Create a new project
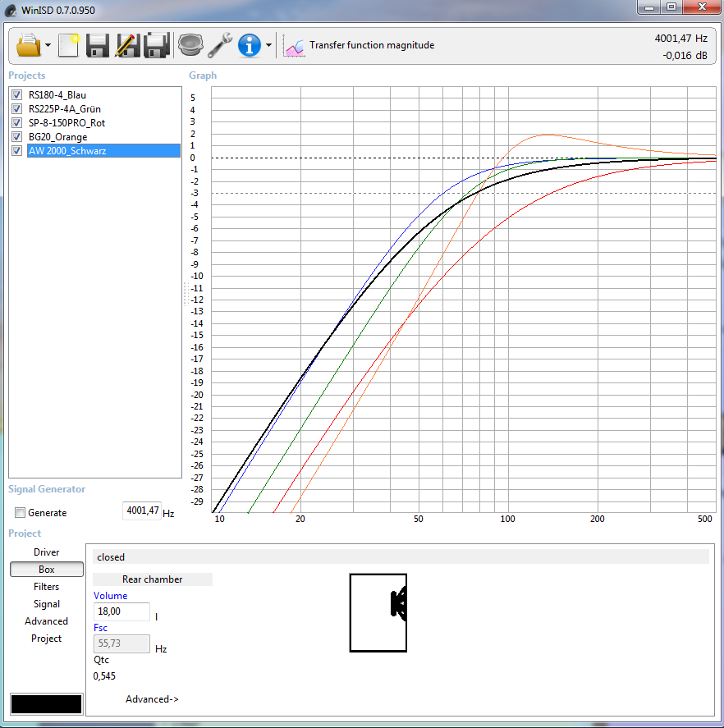The image size is (724, 728). click(x=69, y=44)
